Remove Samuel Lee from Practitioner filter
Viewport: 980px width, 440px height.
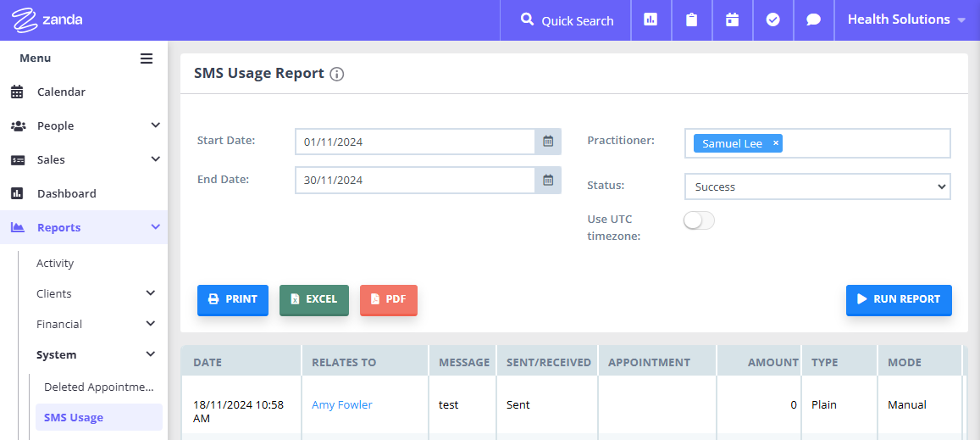pos(775,143)
